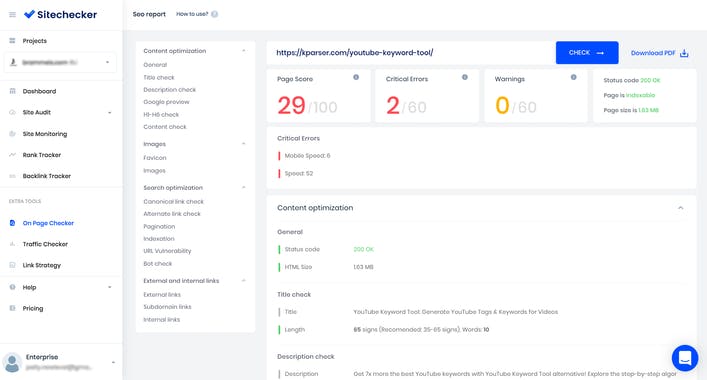
Task: Click the Pricing icon
Action: pos(12,308)
